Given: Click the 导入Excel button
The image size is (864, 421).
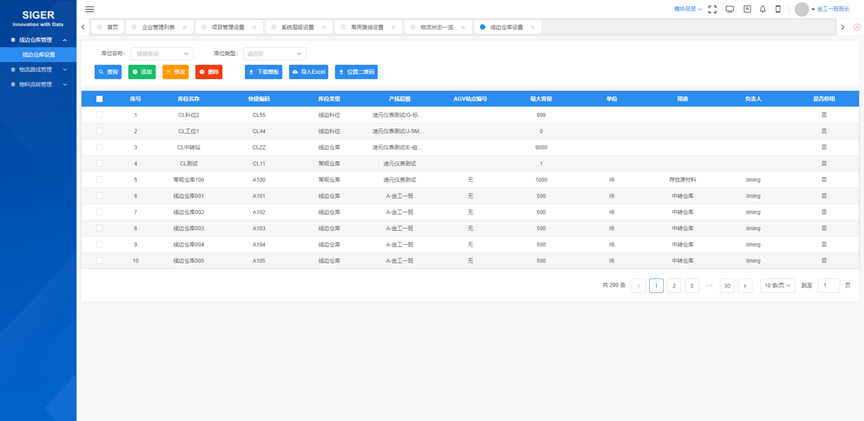Looking at the screenshot, I should click(309, 72).
